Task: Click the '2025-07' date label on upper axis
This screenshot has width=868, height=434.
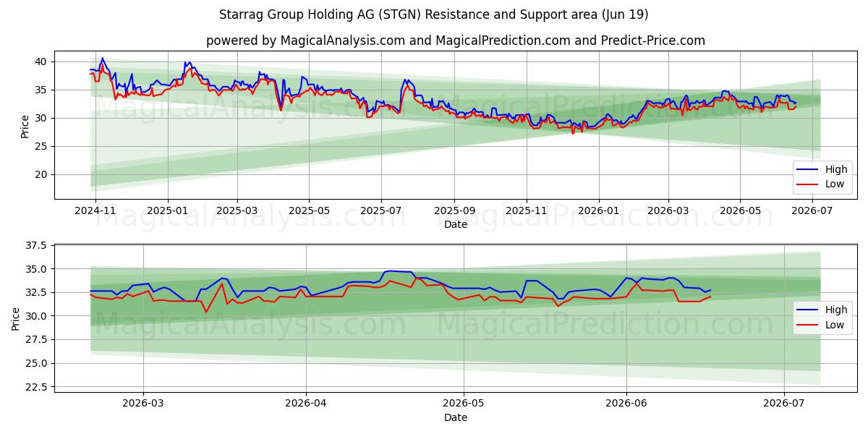Action: click(380, 210)
